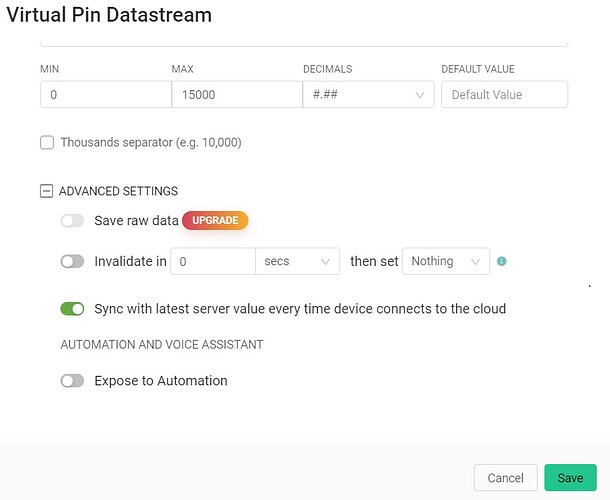
Task: Click the Automation and Voice Assistant heading
Action: (x=161, y=345)
